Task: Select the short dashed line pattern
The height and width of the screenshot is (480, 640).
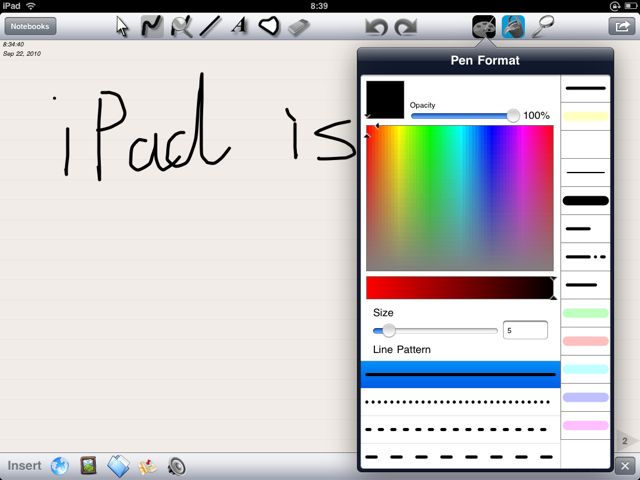Action: tap(460, 429)
